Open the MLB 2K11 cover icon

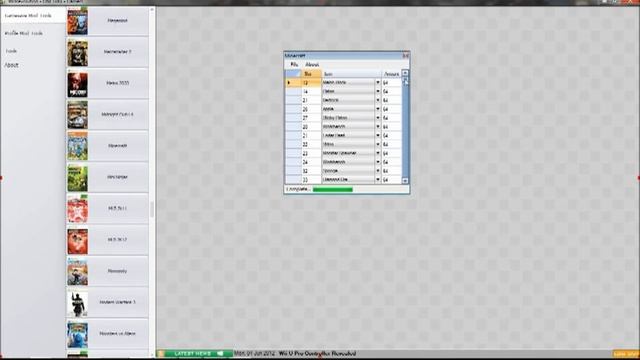point(77,209)
